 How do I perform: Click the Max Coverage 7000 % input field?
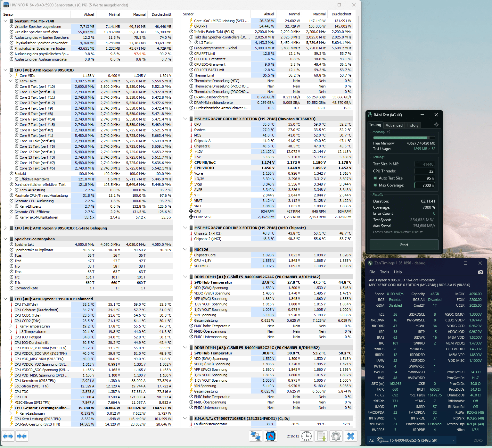(x=425, y=185)
